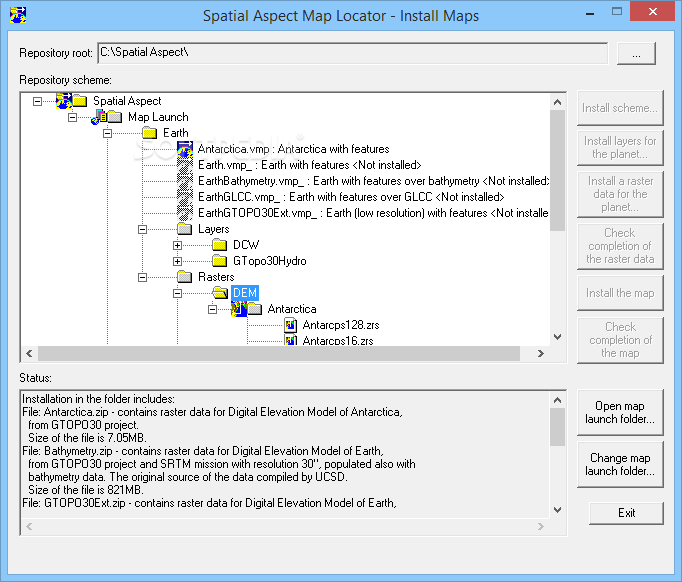
Task: Select the 'Map Launch' tree label
Action: pos(158,117)
